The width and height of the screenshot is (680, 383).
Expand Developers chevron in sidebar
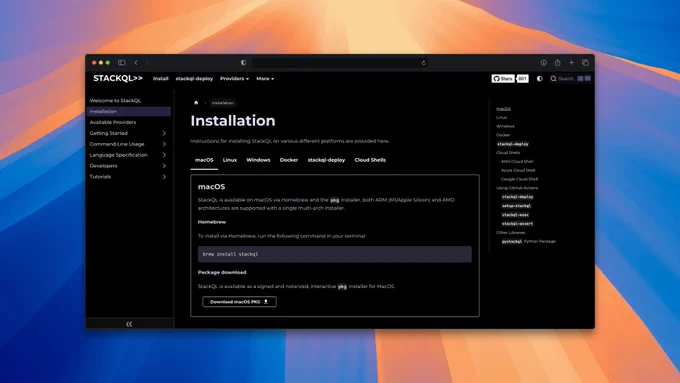(164, 166)
